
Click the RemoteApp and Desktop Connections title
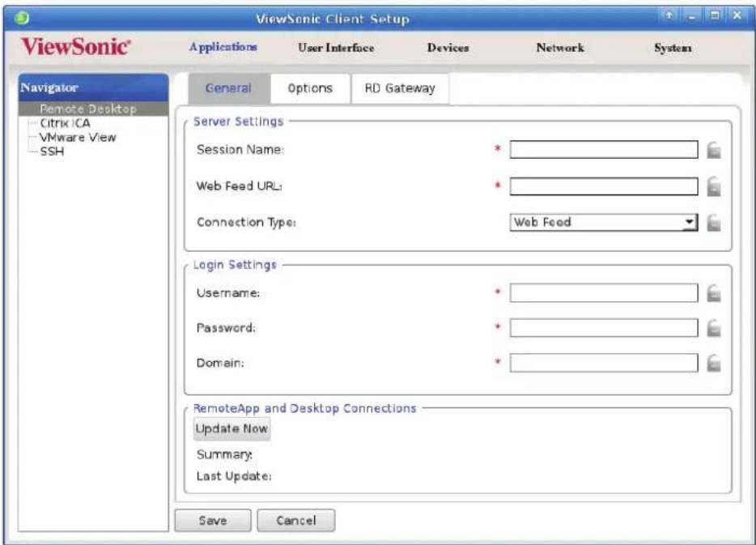click(x=304, y=408)
